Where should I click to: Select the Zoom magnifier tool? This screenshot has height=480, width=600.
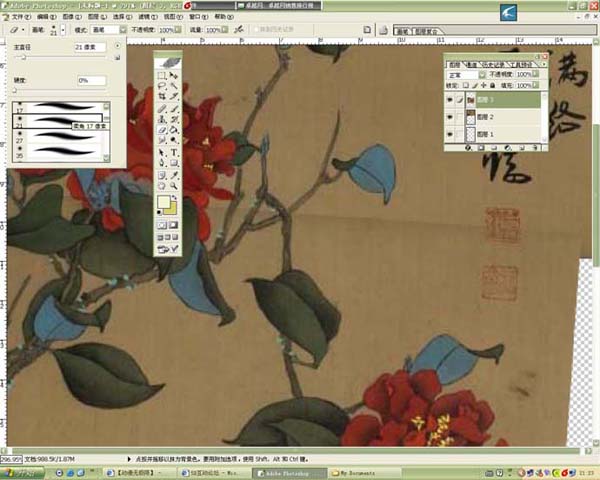pyautogui.click(x=174, y=186)
